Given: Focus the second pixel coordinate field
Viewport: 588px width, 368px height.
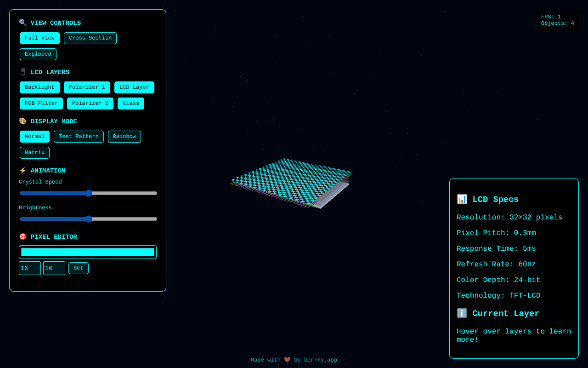Looking at the screenshot, I should click(54, 268).
